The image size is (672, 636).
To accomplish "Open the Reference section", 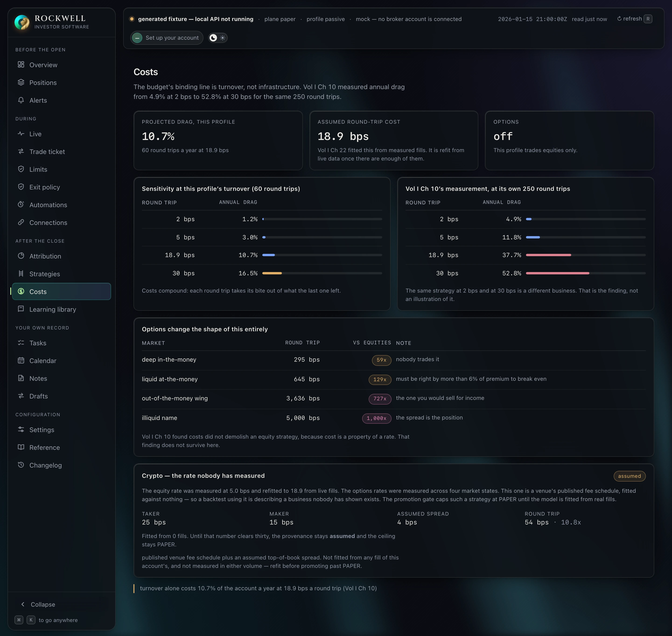I will 61,447.
